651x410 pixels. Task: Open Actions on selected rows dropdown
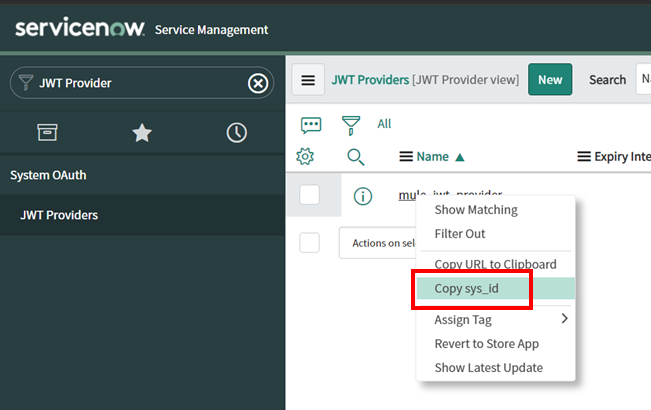380,243
